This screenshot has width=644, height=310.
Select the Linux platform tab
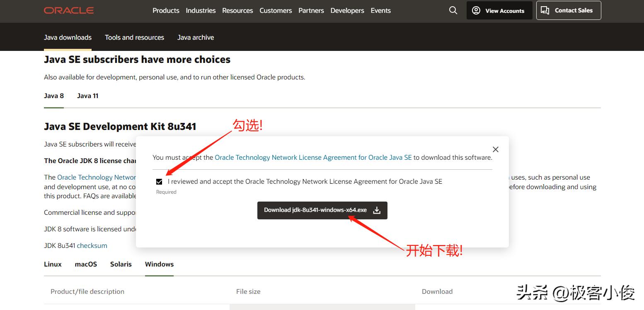53,264
